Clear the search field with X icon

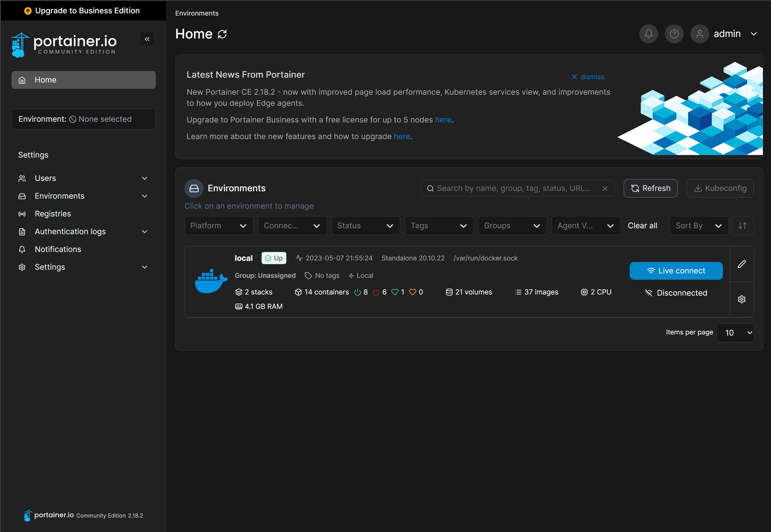coord(605,188)
